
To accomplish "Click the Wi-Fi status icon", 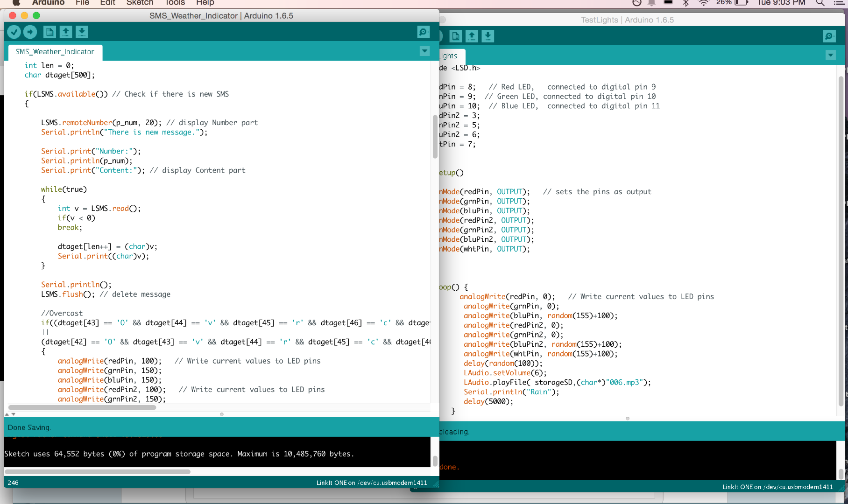I will coord(703,2).
